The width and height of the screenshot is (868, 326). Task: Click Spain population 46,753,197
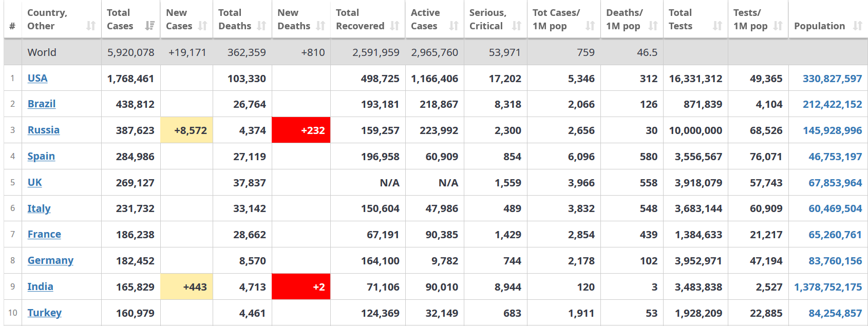(x=835, y=157)
